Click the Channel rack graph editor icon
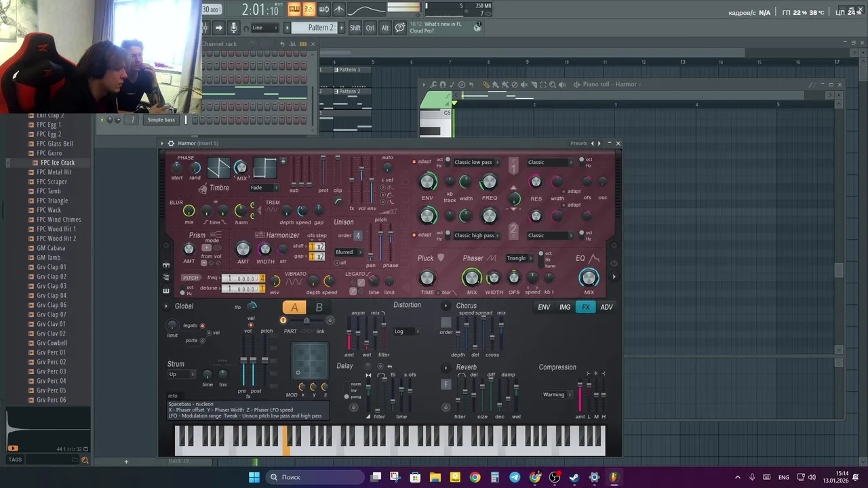 click(x=293, y=44)
